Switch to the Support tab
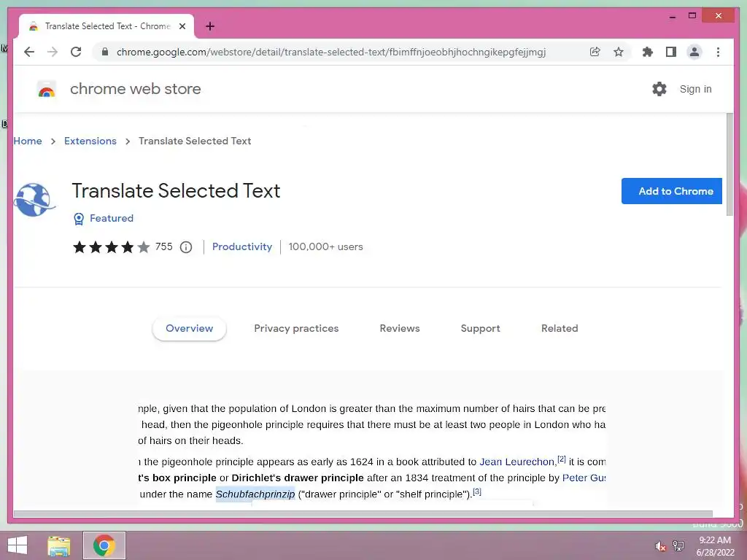The height and width of the screenshot is (560, 747). (x=480, y=328)
